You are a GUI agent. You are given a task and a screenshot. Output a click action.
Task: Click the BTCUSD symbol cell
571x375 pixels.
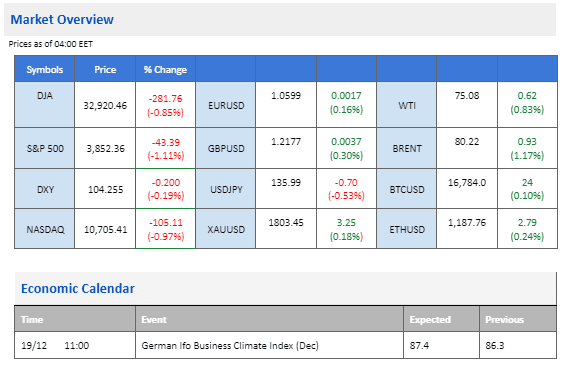[x=406, y=189]
